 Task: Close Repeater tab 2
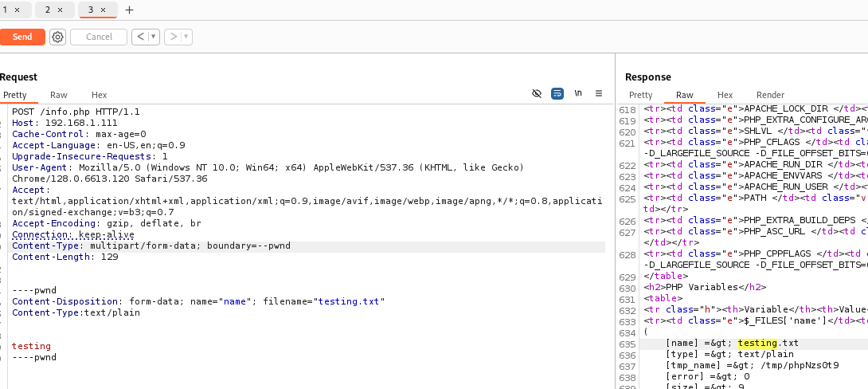point(61,10)
